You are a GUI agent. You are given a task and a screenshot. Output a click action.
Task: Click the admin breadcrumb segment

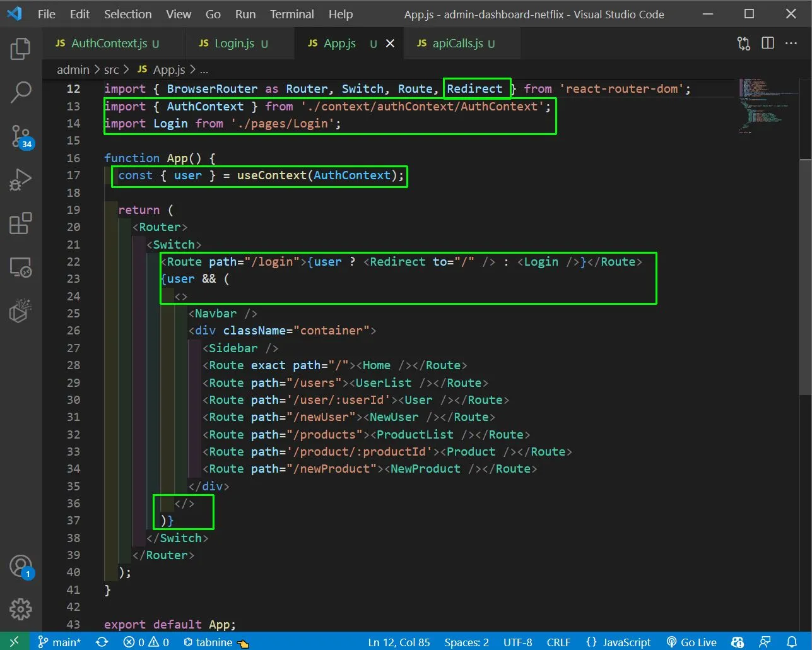click(73, 69)
